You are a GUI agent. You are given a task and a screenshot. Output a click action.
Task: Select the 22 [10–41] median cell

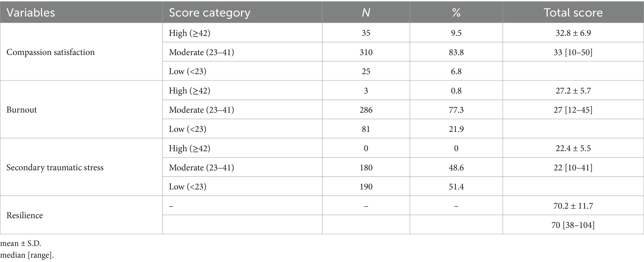(x=573, y=167)
